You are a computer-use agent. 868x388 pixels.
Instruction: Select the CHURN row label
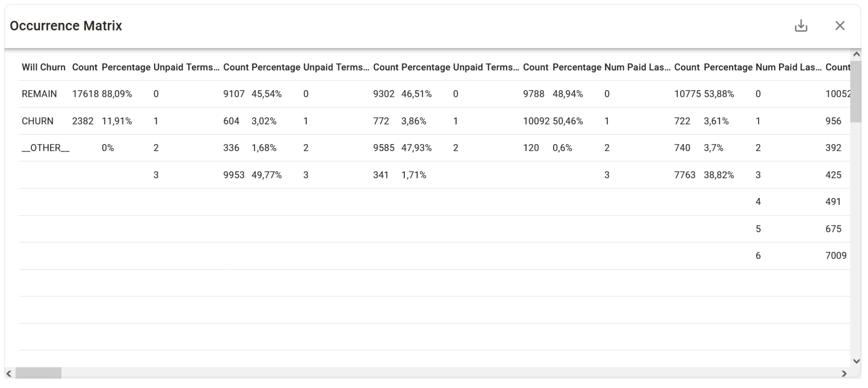(x=38, y=121)
